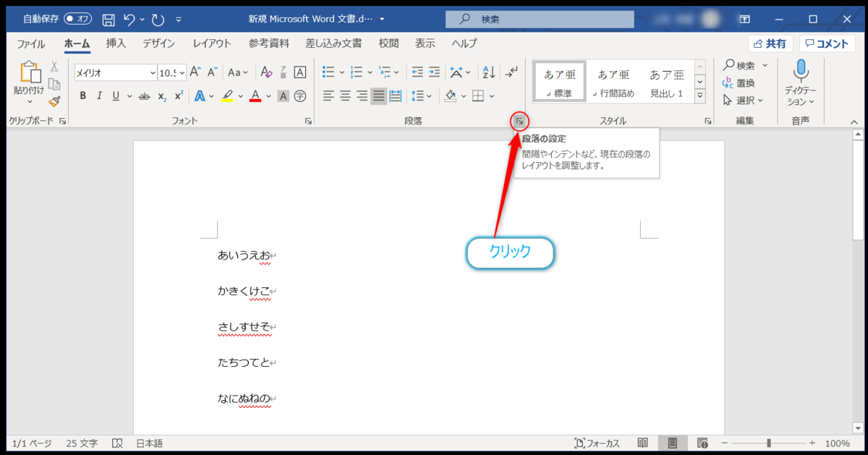This screenshot has width=868, height=455.
Task: Switch to the デザイン tab
Action: click(158, 43)
